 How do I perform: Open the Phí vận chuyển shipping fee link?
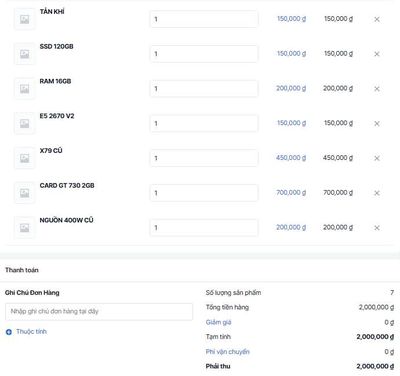227,352
